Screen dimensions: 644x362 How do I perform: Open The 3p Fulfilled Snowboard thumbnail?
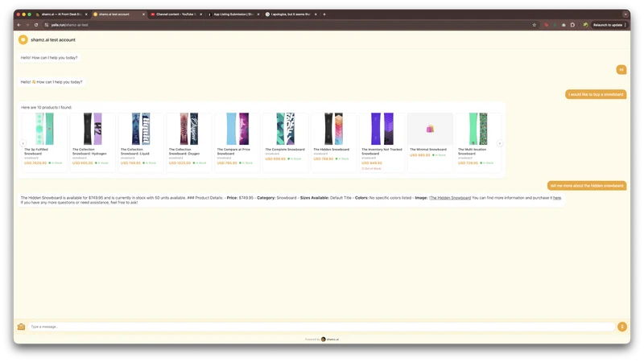coord(44,129)
